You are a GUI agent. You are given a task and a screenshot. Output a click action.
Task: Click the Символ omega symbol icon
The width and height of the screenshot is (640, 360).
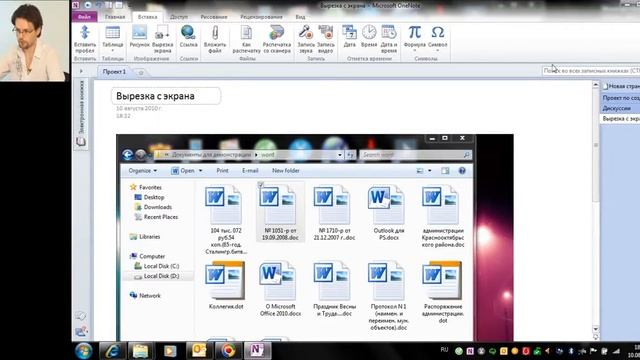437,32
